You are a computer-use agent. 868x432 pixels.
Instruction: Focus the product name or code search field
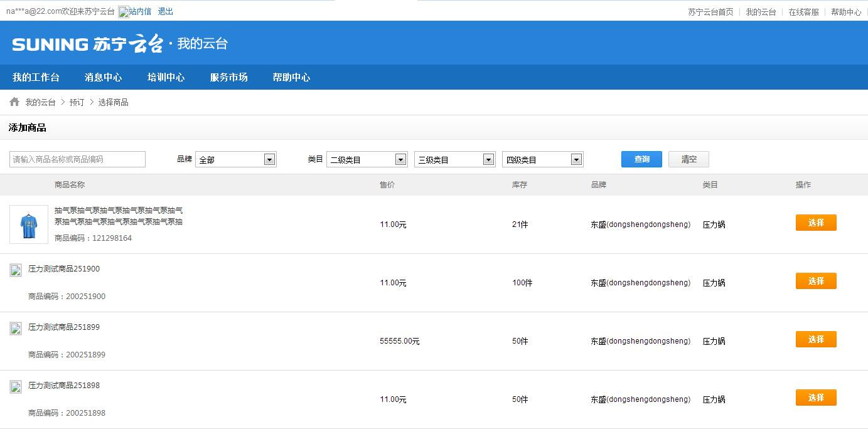click(77, 159)
